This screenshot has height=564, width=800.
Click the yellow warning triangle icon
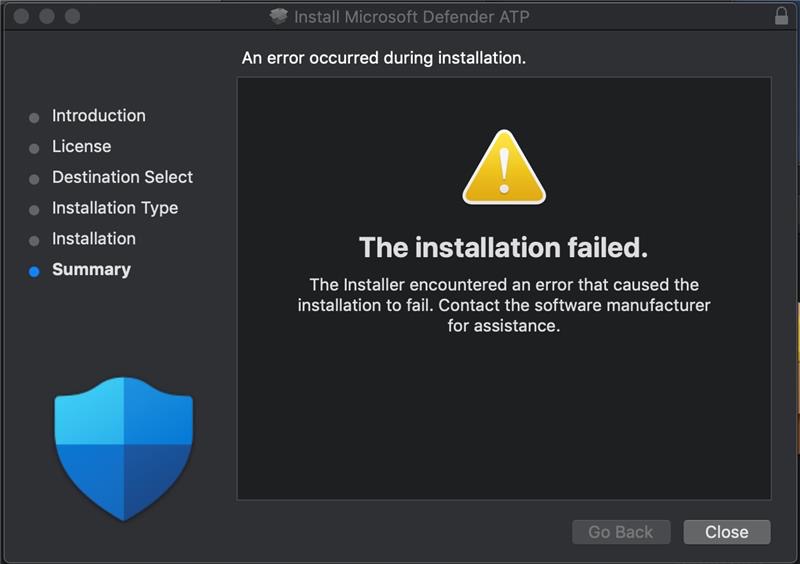click(504, 167)
